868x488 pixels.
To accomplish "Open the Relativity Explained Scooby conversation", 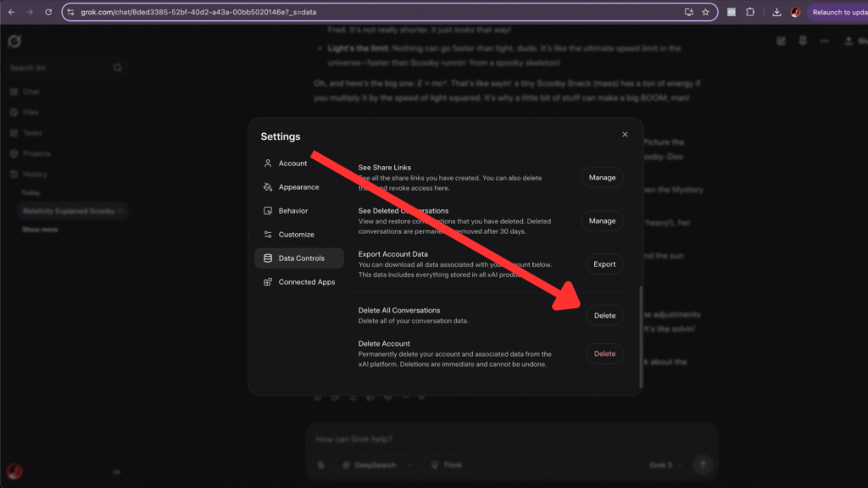I will coord(71,211).
